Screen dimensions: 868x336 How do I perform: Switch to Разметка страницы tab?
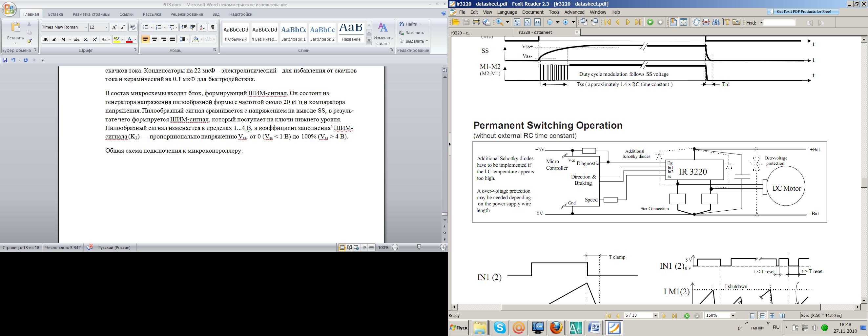(x=91, y=14)
